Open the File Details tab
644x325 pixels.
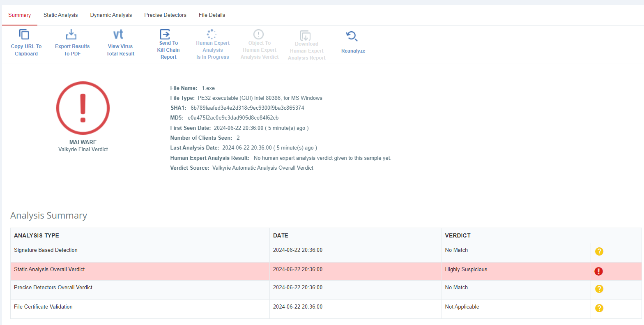click(212, 15)
